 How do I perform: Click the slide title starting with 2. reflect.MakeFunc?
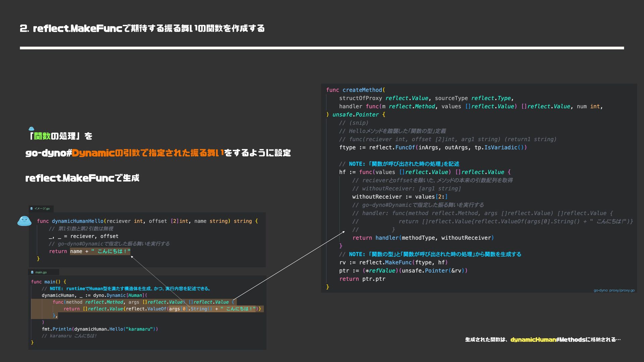pyautogui.click(x=142, y=28)
